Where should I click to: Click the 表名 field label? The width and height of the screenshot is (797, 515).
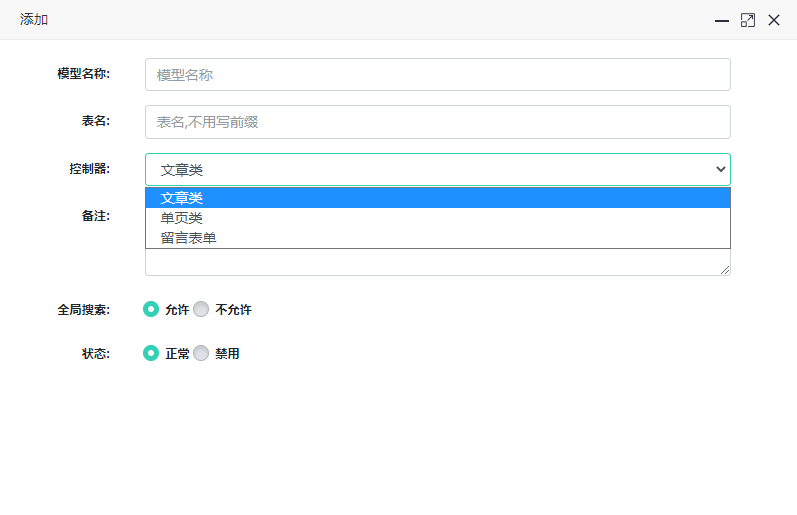click(x=95, y=121)
